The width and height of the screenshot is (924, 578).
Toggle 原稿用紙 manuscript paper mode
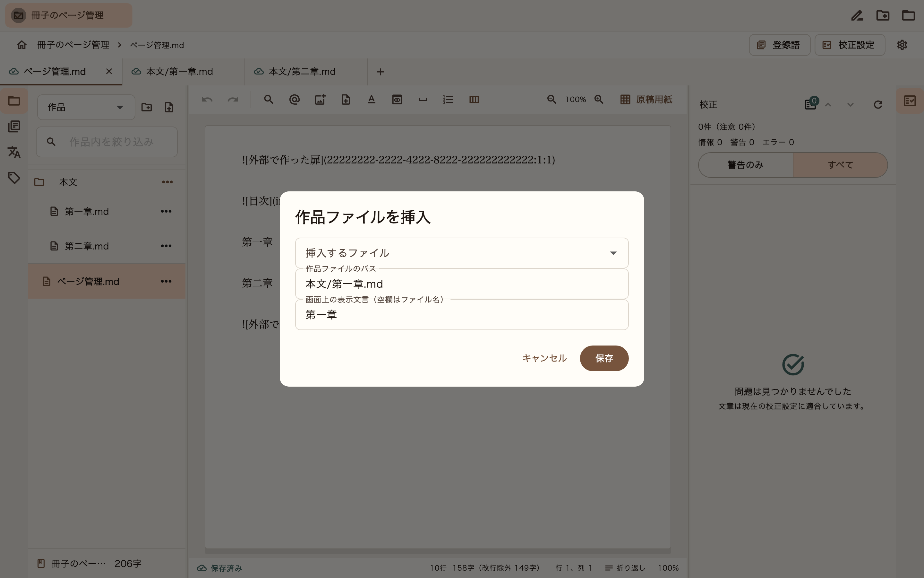(646, 100)
